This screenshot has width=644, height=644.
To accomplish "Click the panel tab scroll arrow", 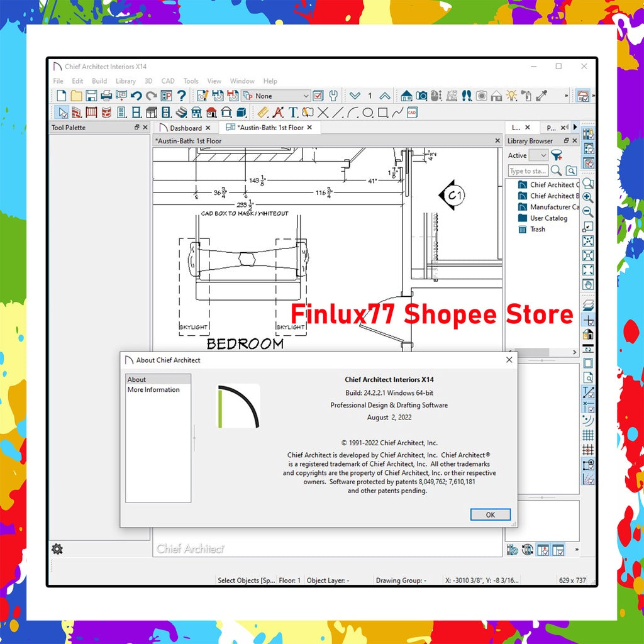I will pyautogui.click(x=576, y=127).
